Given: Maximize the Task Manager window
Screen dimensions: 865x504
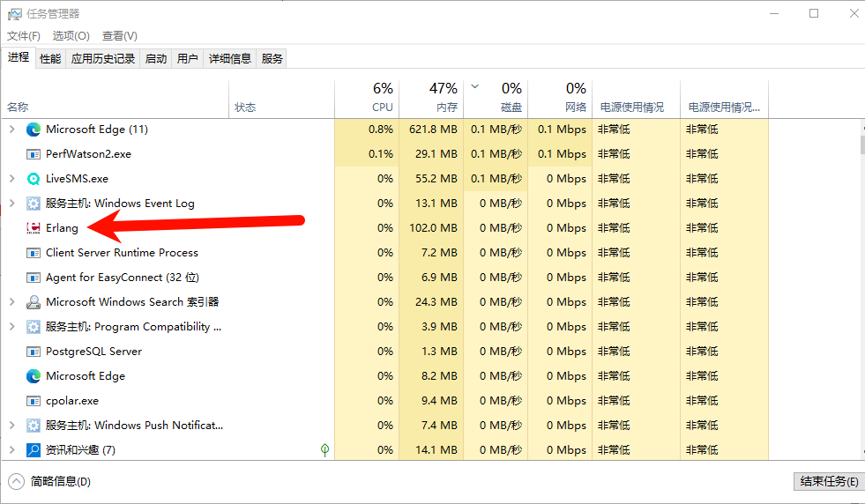Looking at the screenshot, I should 814,13.
